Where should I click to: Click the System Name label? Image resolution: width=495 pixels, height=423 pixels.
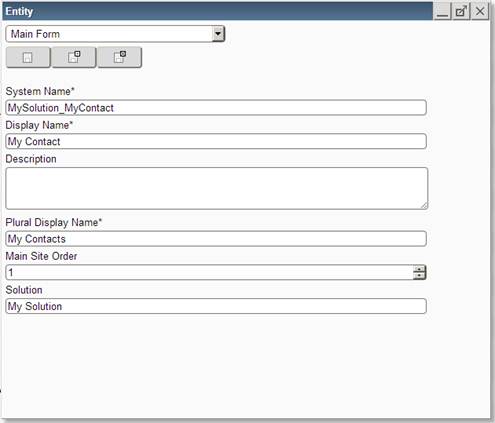40,91
